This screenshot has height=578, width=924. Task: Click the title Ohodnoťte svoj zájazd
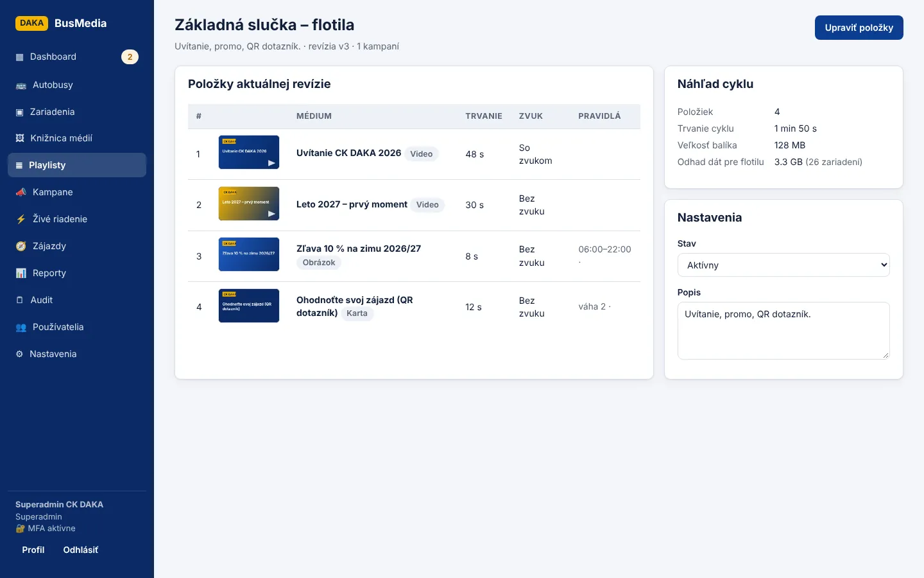click(x=355, y=306)
